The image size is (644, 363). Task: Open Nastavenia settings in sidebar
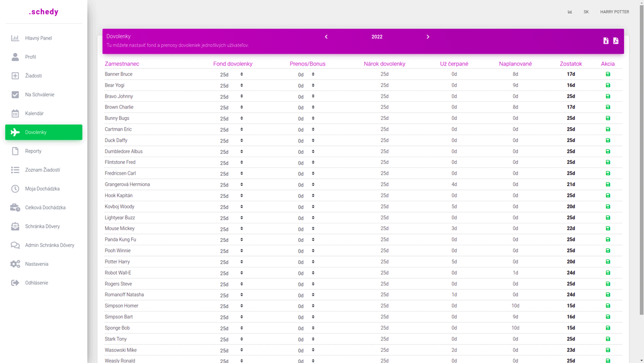[x=37, y=264]
